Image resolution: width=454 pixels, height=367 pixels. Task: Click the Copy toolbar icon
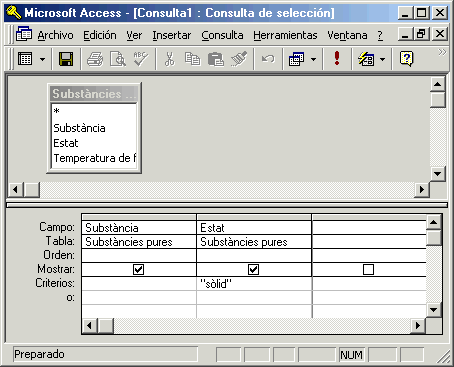click(x=192, y=59)
